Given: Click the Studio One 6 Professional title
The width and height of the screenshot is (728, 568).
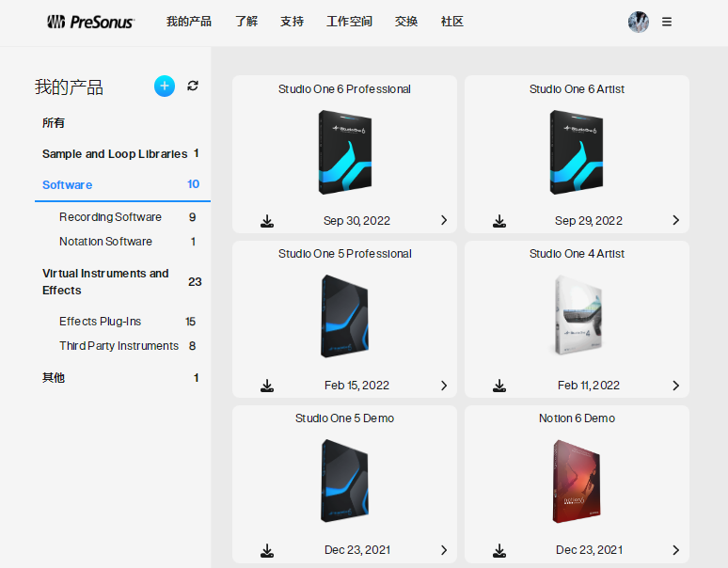Looking at the screenshot, I should coord(344,89).
